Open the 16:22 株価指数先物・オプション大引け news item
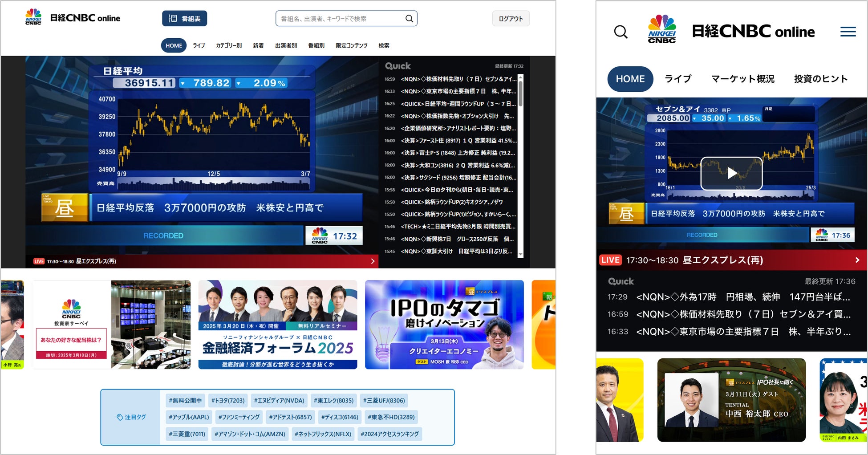Image resolution: width=868 pixels, height=455 pixels. [x=450, y=116]
